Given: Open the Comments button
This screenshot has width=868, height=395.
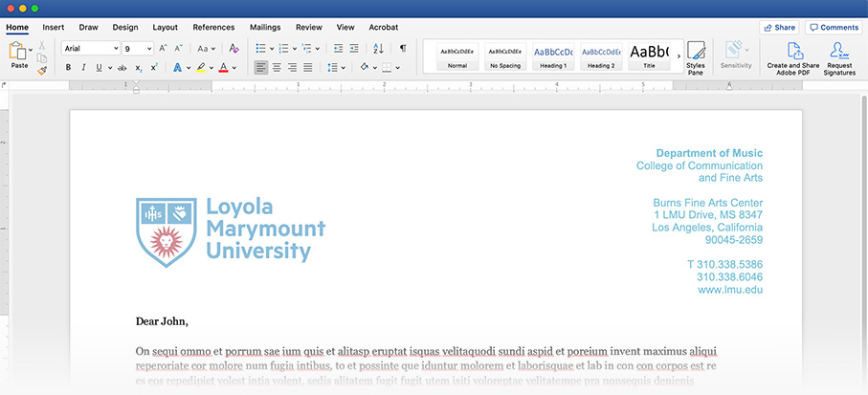Looking at the screenshot, I should click(x=835, y=28).
